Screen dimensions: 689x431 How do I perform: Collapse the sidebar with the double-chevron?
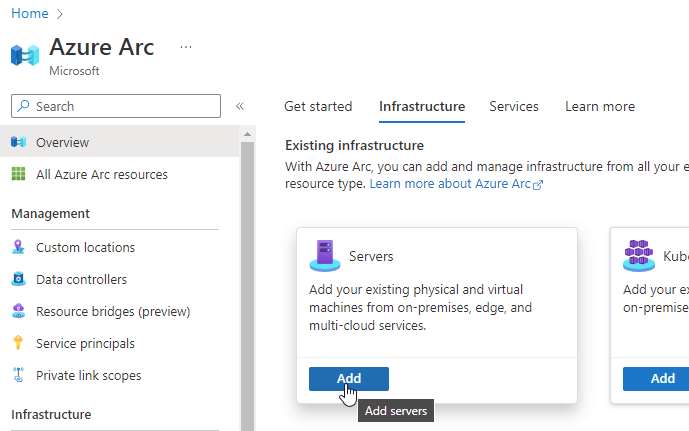[x=240, y=106]
